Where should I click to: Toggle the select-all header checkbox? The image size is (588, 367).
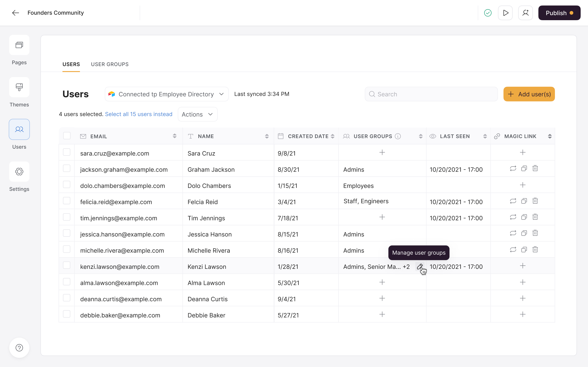[x=67, y=136]
